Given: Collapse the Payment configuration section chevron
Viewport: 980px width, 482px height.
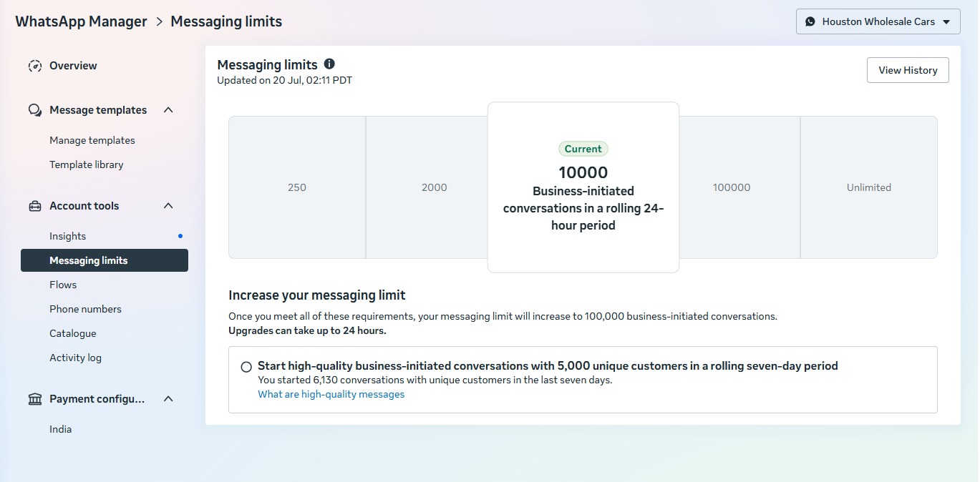Looking at the screenshot, I should (168, 399).
